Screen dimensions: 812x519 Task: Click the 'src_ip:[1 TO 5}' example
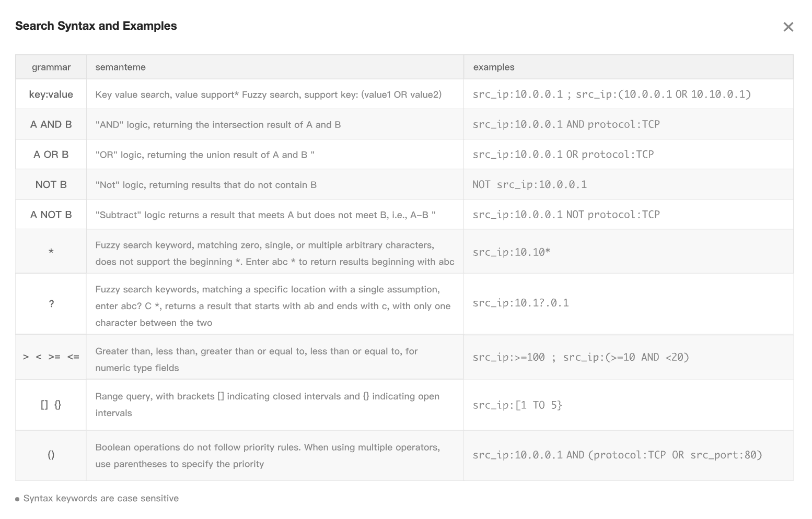[517, 405]
